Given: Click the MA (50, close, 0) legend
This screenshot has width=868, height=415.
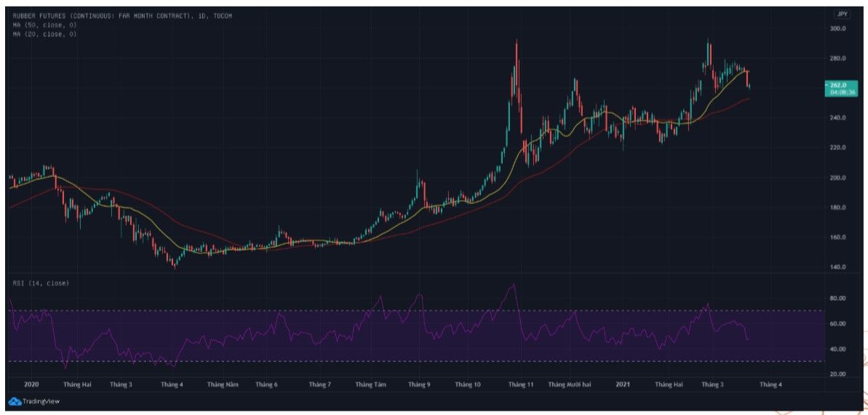Looking at the screenshot, I should pyautogui.click(x=44, y=25).
